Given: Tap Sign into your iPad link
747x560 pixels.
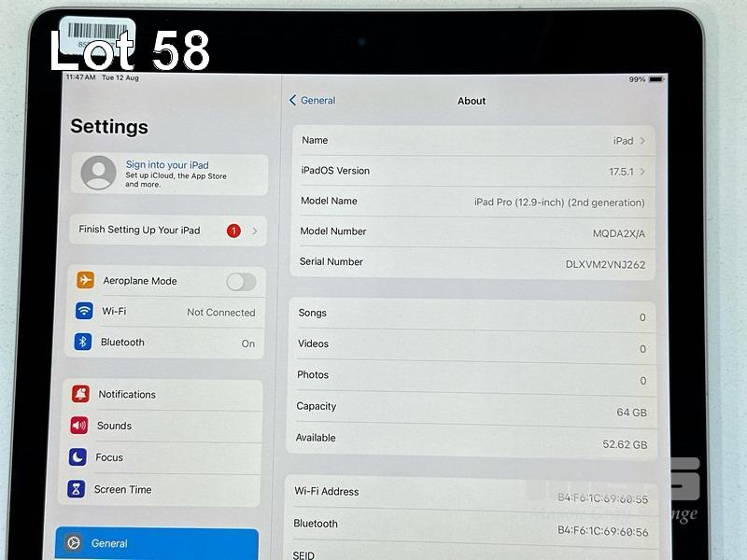Looking at the screenshot, I should pyautogui.click(x=167, y=165).
